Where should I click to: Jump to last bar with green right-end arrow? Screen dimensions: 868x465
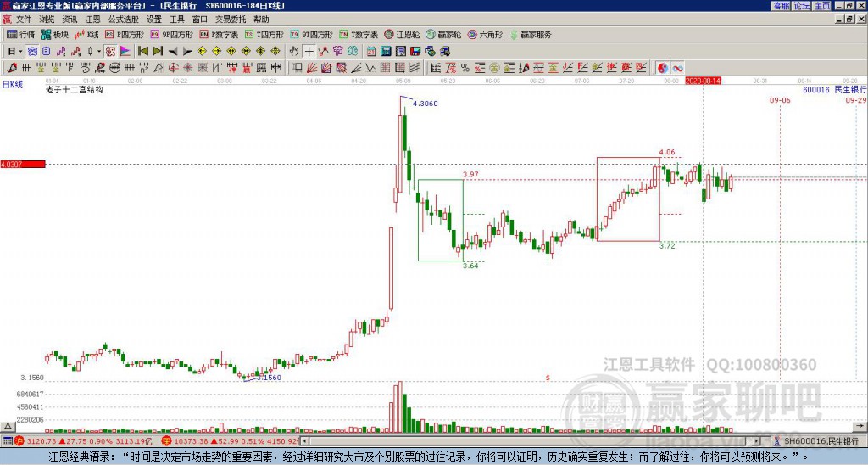tap(158, 52)
